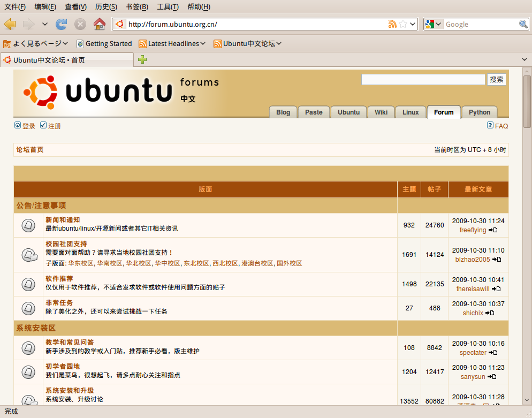Open the 查看(V) menu
The height and width of the screenshot is (418, 532).
click(75, 6)
